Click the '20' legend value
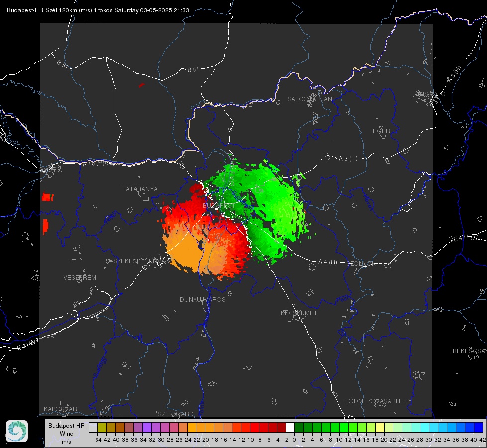 [x=384, y=440]
